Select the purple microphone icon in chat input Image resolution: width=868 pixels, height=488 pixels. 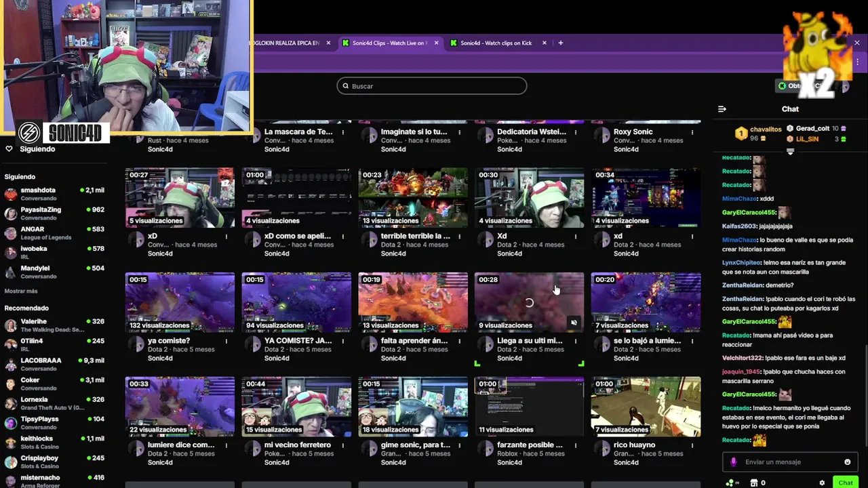click(733, 462)
